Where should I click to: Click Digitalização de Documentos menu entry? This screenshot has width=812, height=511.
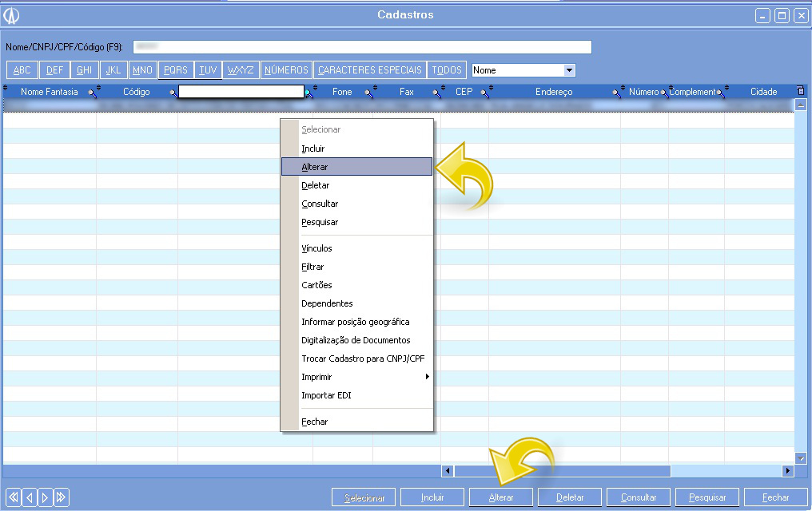coord(356,340)
